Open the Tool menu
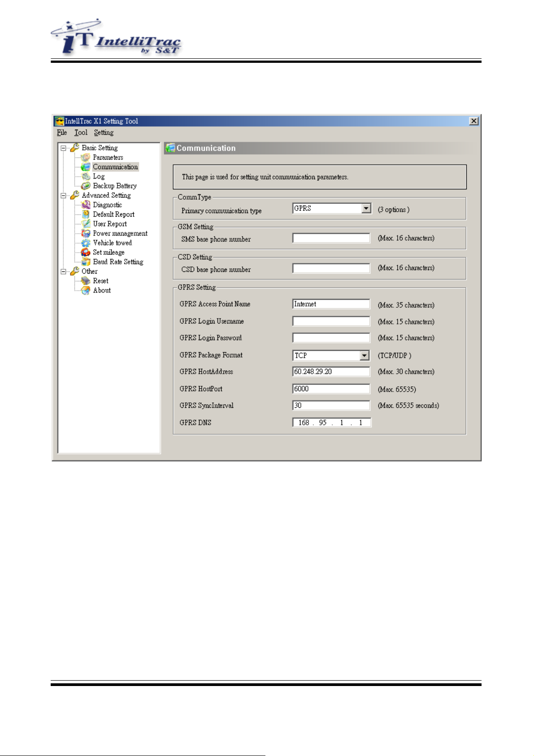 click(81, 132)
